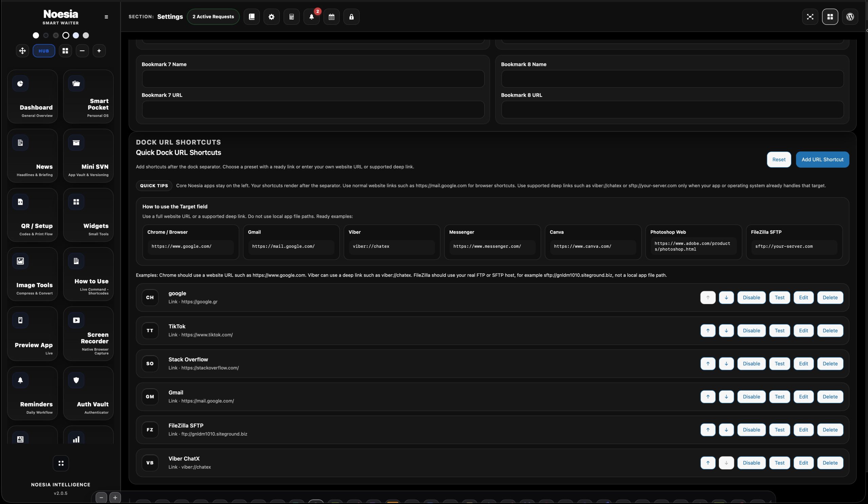Screen dimensions: 868x504
Task: Focus the Bookmark 8 URL field
Action: [672, 109]
